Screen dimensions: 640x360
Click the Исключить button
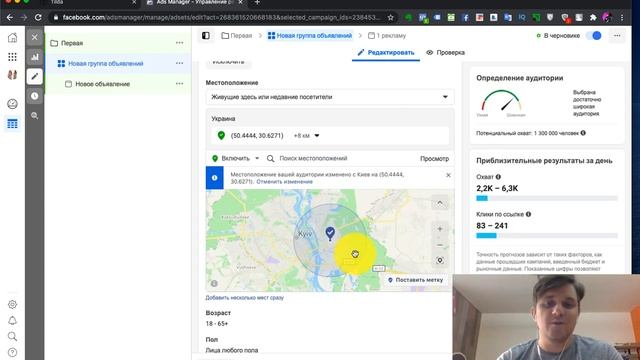pyautogui.click(x=228, y=62)
